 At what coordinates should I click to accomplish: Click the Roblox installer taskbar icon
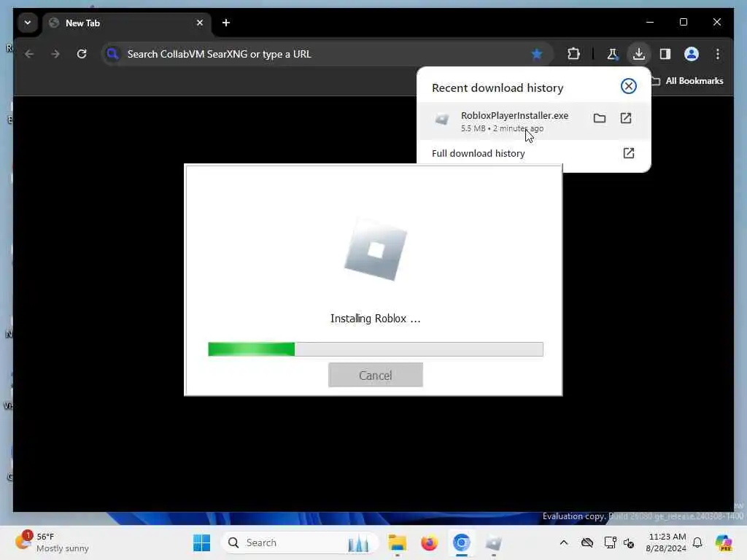494,542
